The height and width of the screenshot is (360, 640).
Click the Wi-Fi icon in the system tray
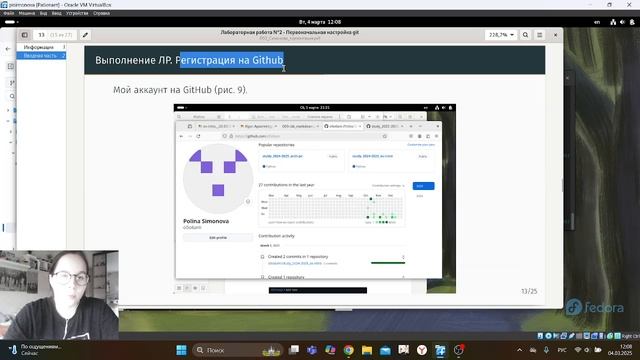pyautogui.click(x=578, y=350)
